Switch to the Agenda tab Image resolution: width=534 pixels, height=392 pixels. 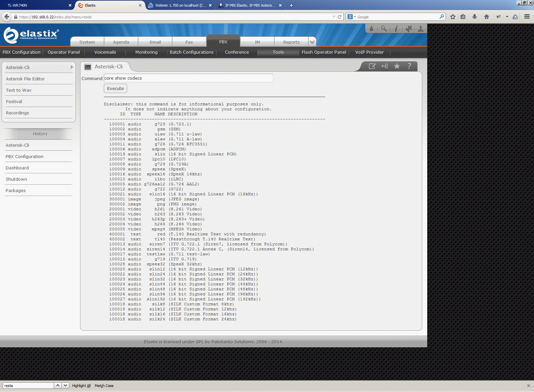coord(121,42)
